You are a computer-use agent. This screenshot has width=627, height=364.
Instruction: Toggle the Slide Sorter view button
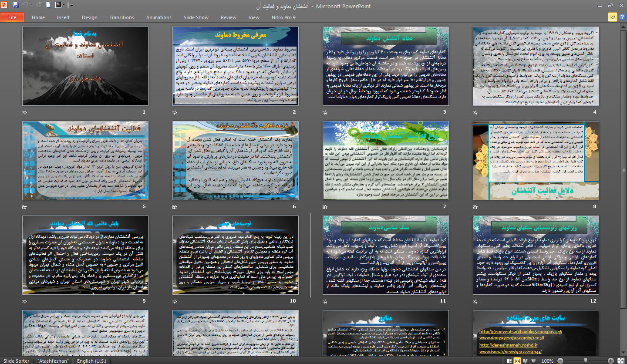pos(517,361)
